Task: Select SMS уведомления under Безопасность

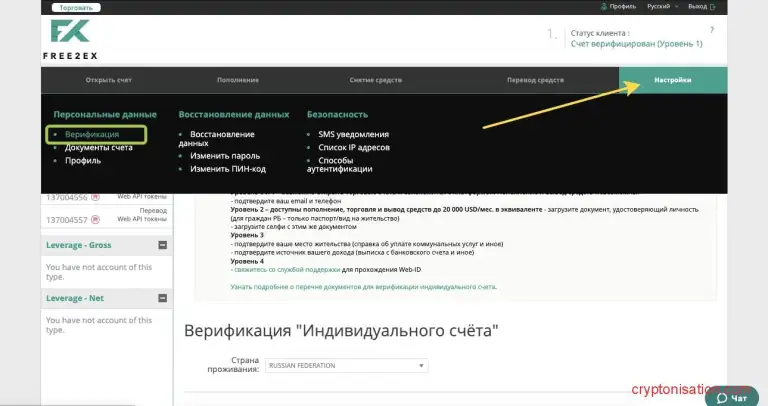Action: [x=353, y=134]
